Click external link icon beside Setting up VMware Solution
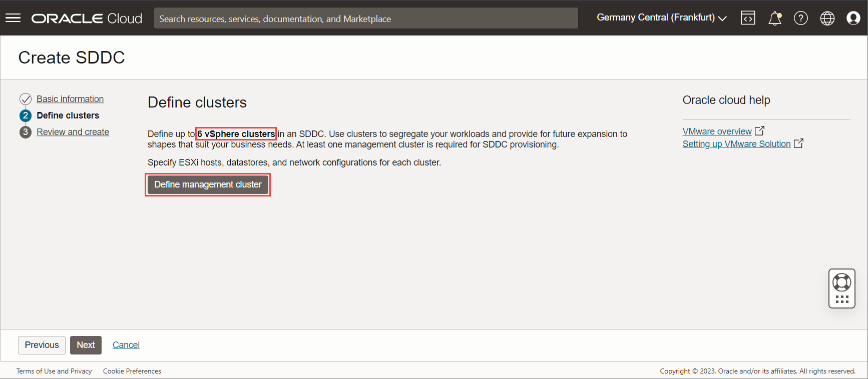 click(x=798, y=143)
